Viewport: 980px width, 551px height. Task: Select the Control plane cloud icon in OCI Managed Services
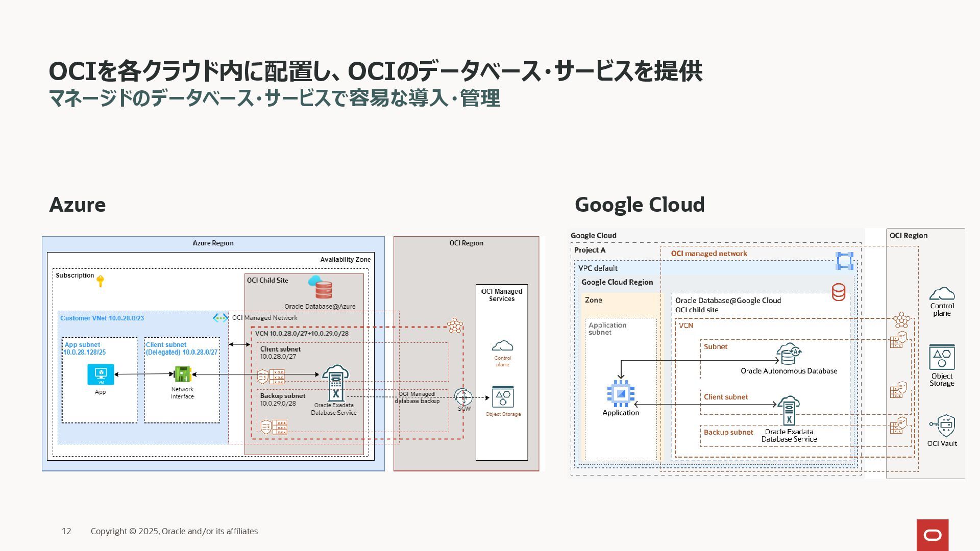coord(502,346)
